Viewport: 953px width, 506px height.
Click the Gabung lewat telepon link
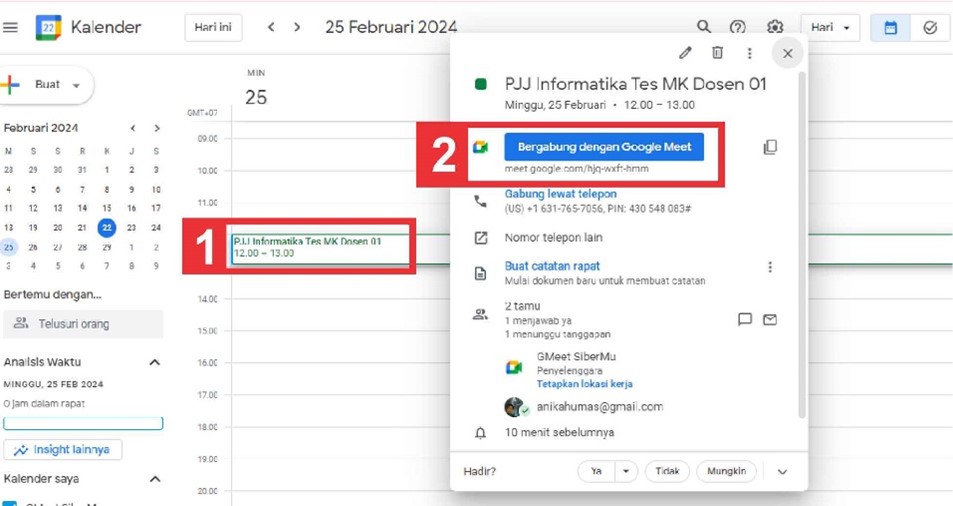click(560, 194)
